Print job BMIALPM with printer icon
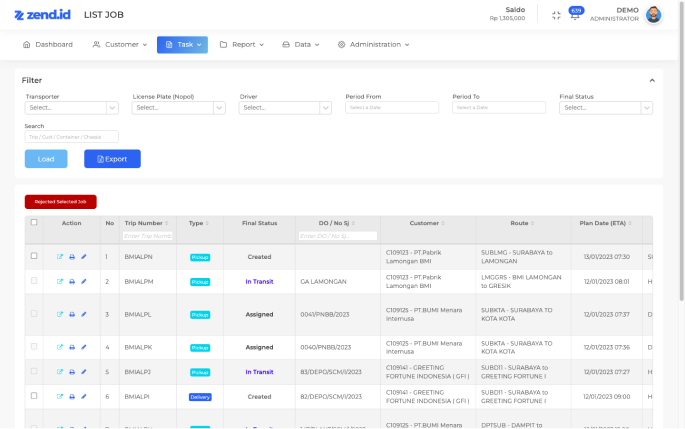This screenshot has height=429, width=685. [x=72, y=281]
